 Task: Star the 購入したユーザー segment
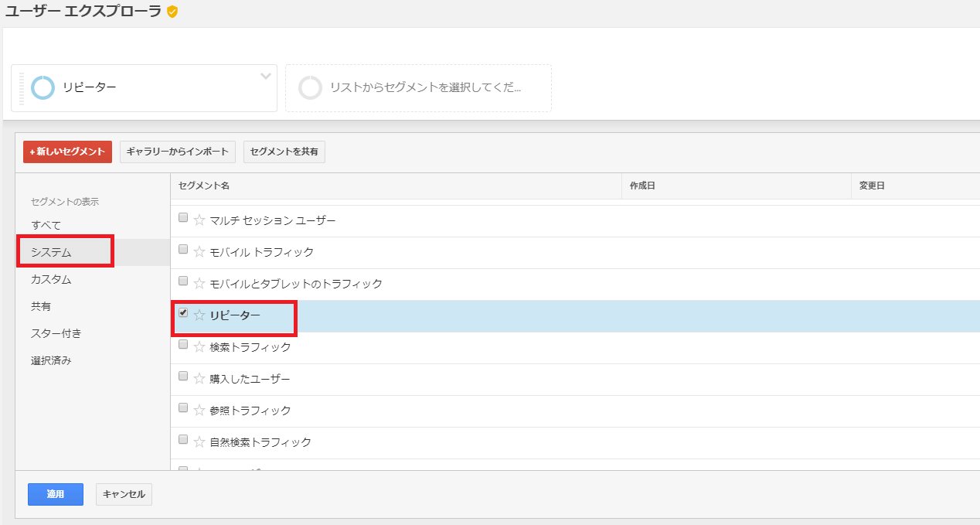coord(199,379)
